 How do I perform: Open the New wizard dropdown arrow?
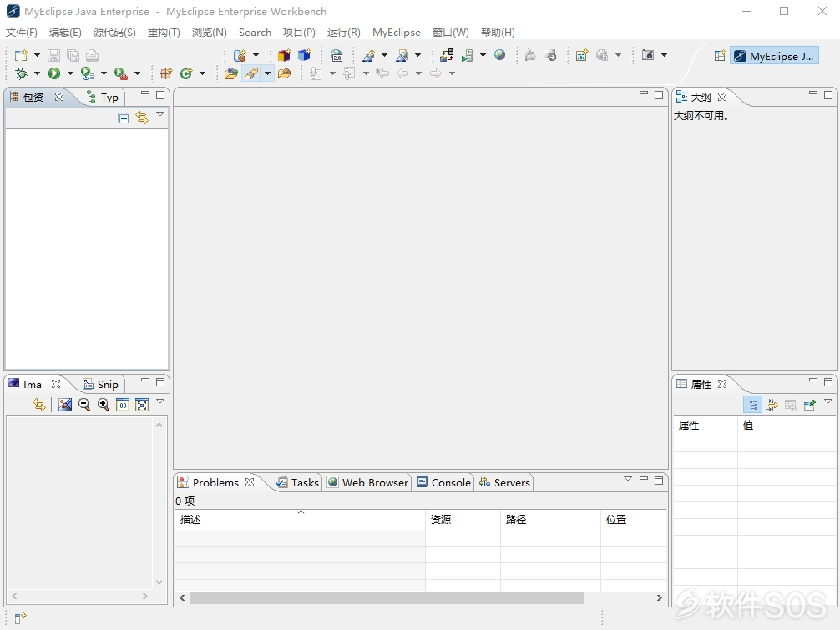pyautogui.click(x=37, y=55)
